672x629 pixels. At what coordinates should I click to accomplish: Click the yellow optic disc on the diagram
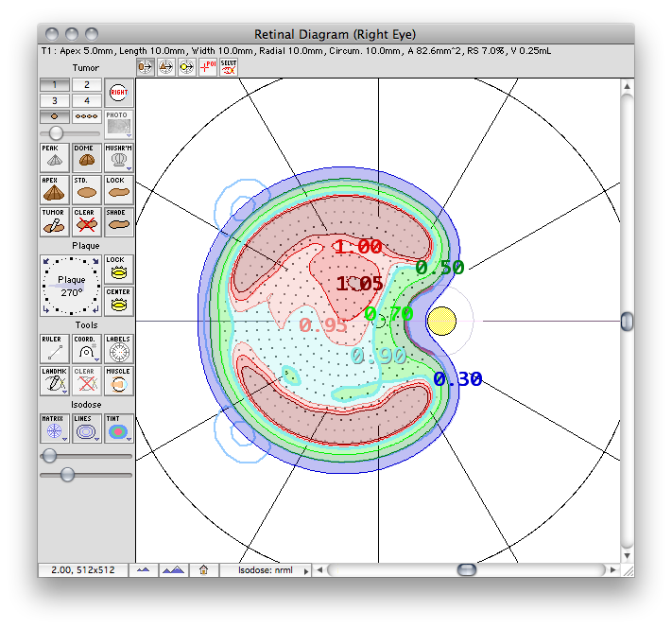[441, 321]
